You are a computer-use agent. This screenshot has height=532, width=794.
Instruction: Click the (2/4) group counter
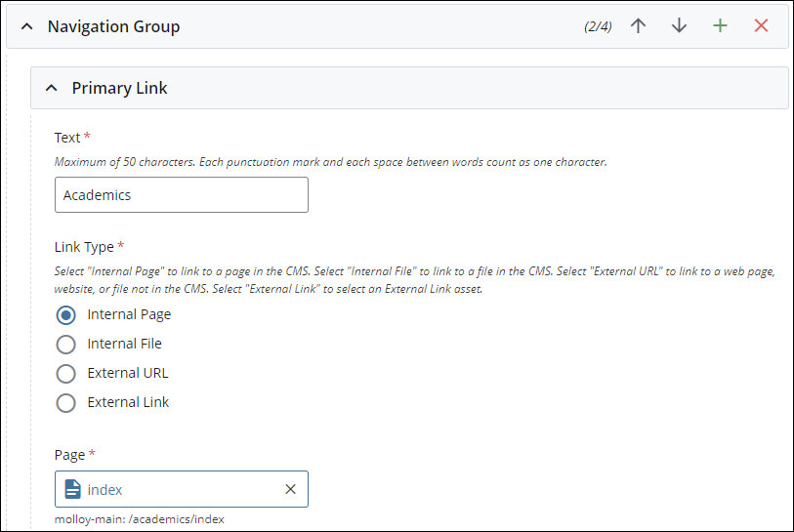click(x=598, y=26)
